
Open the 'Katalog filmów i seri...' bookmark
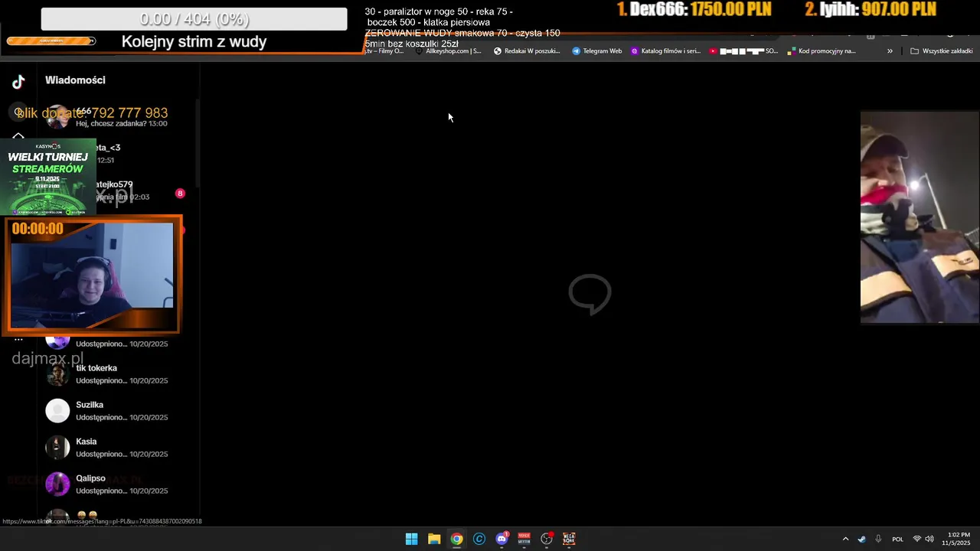(x=665, y=51)
